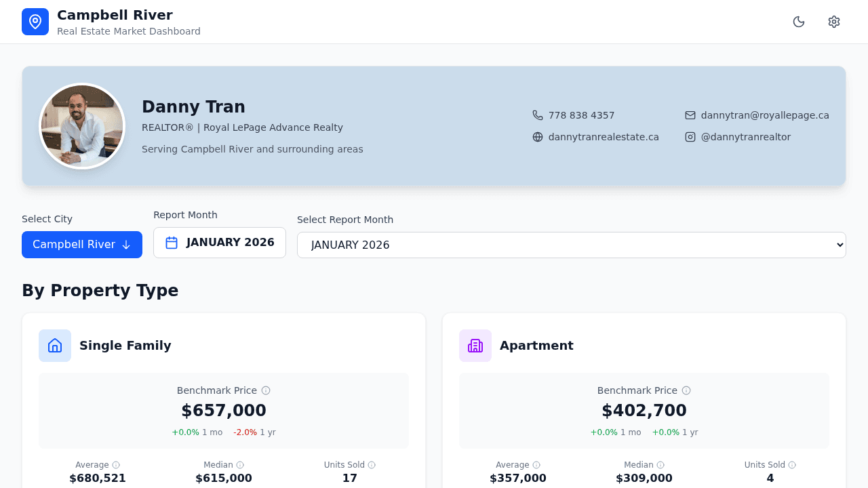Click the Instagram icon beside @dannytranrealtor

point(690,136)
